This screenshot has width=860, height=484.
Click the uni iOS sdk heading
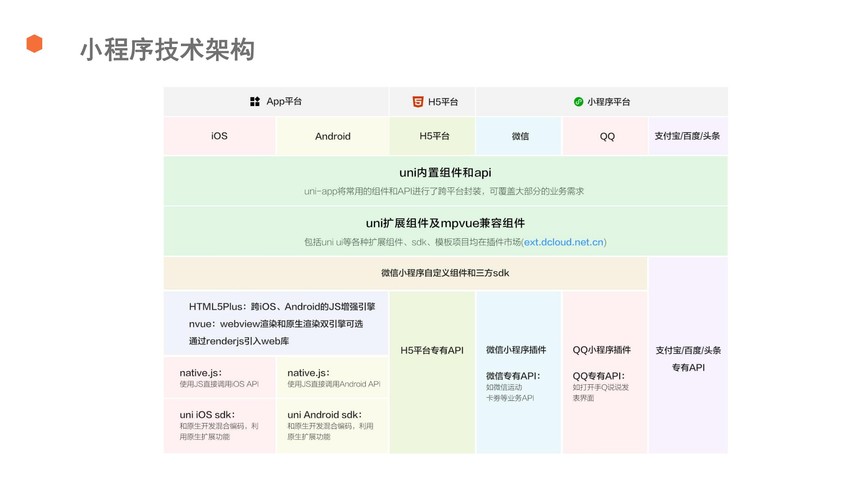[x=207, y=415]
